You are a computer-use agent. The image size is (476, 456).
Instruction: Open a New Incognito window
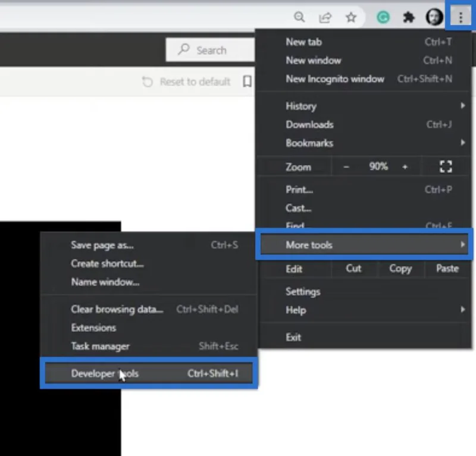click(364, 79)
